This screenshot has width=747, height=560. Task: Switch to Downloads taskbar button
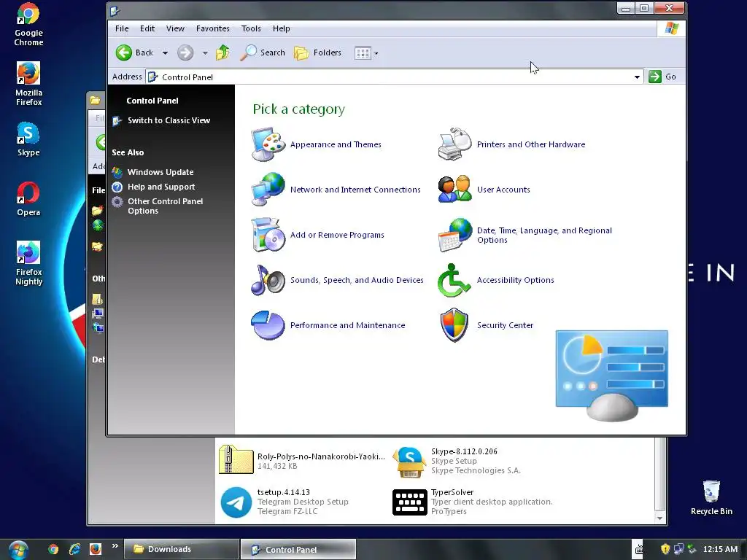(x=181, y=549)
